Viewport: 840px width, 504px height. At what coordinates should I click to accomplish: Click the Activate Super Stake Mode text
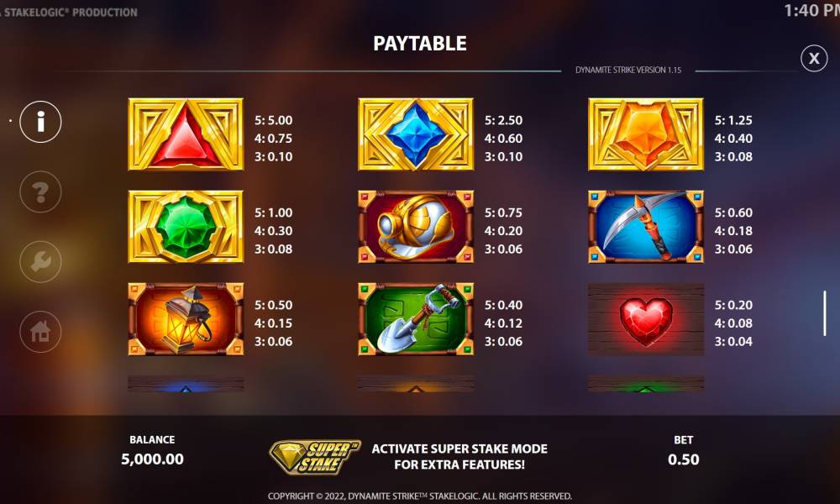click(x=459, y=456)
